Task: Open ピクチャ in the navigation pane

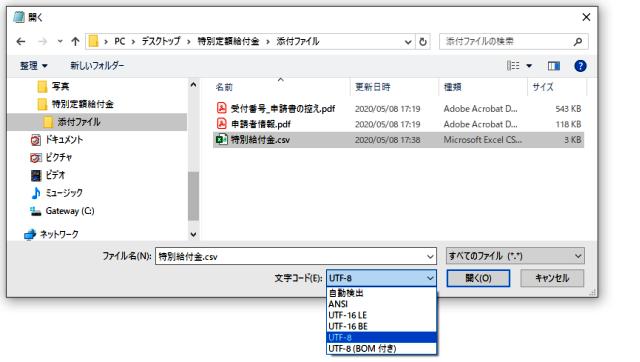Action: [x=58, y=157]
